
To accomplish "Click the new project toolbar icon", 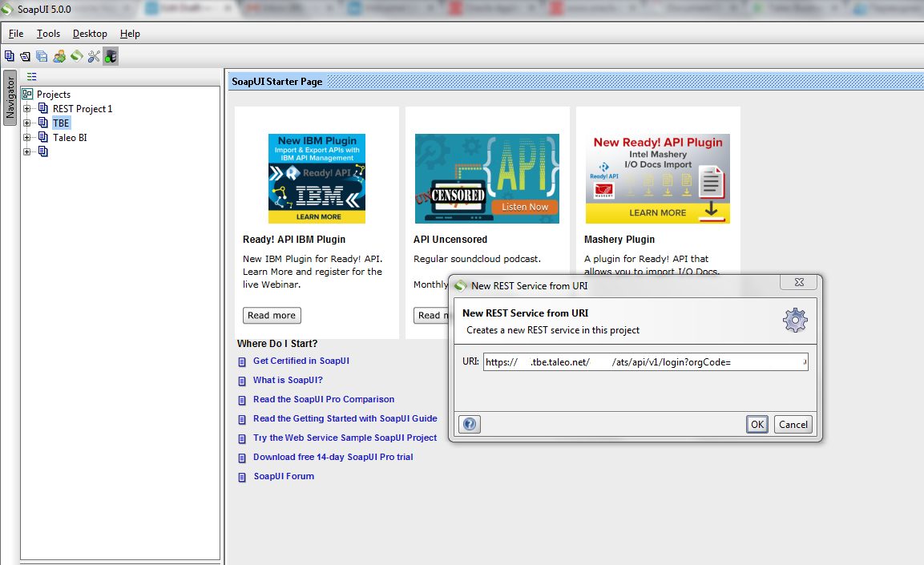I will point(9,56).
